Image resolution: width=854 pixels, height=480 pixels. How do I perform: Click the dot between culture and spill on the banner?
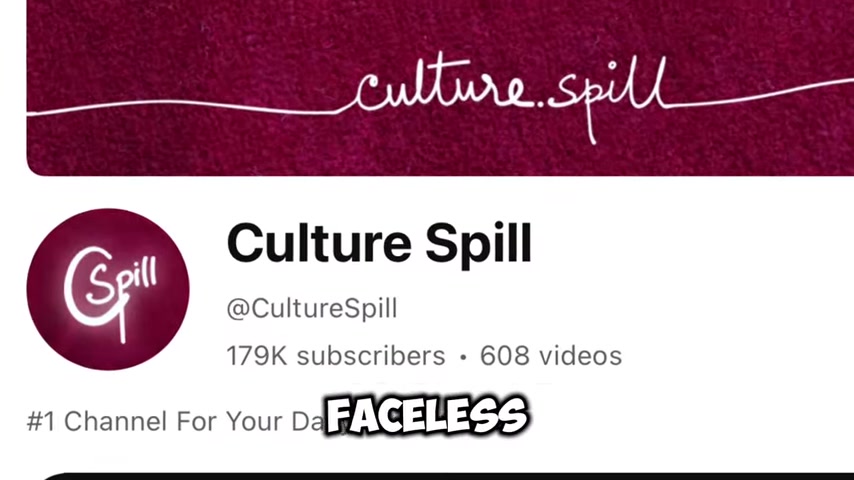click(539, 105)
